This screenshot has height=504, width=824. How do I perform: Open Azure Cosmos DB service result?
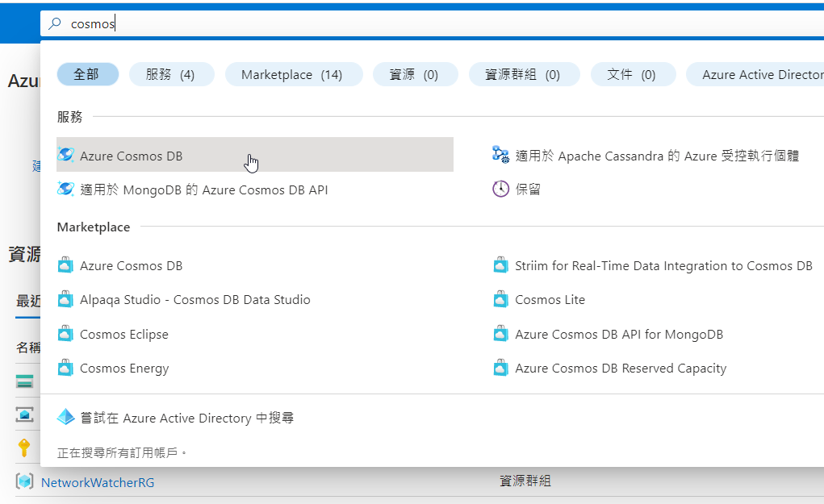click(255, 155)
